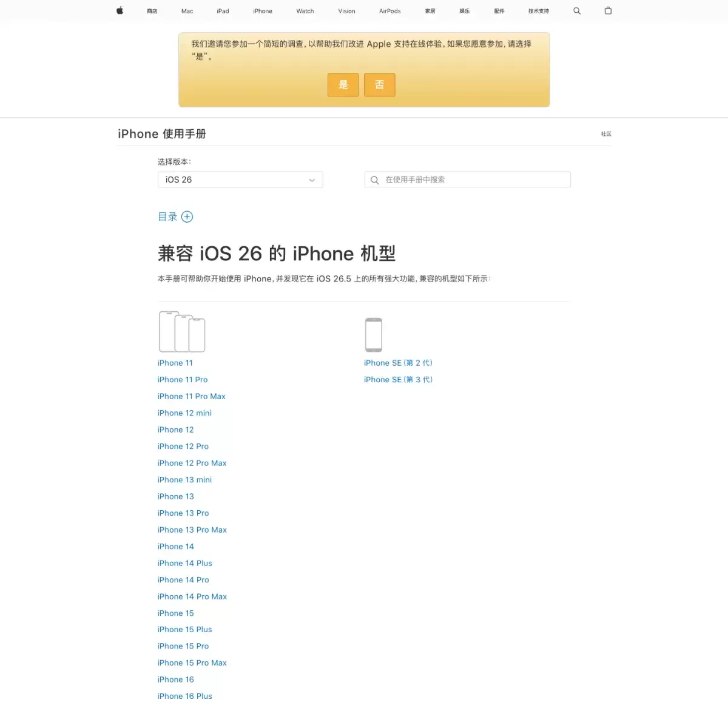Open the iPhone SE (第 3 代) link

tap(399, 380)
